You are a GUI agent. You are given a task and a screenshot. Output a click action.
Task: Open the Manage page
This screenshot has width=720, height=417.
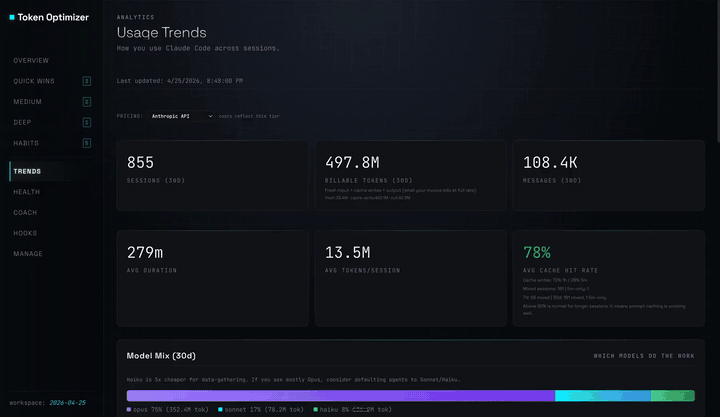(28, 254)
